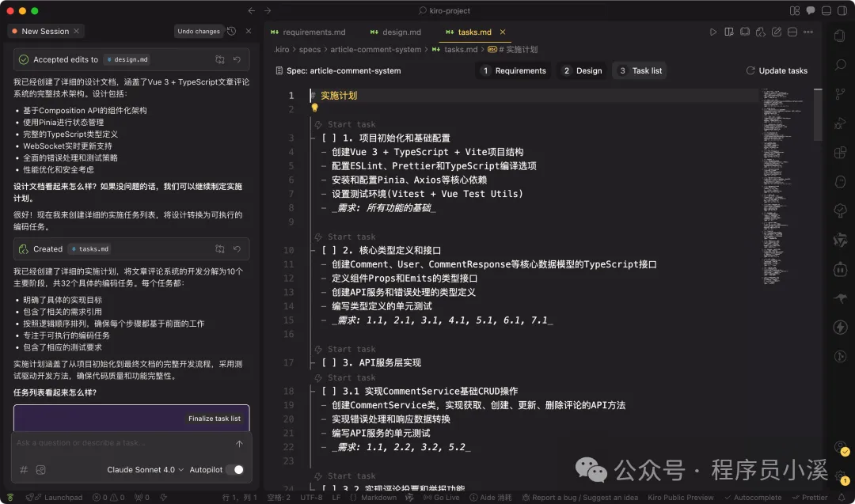Click the Finalize task list button
The width and height of the screenshot is (855, 504).
(216, 419)
